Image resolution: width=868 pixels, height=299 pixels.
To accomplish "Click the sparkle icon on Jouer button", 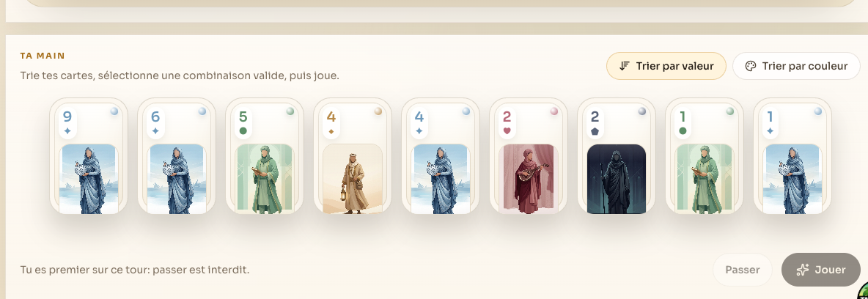I will click(x=803, y=270).
